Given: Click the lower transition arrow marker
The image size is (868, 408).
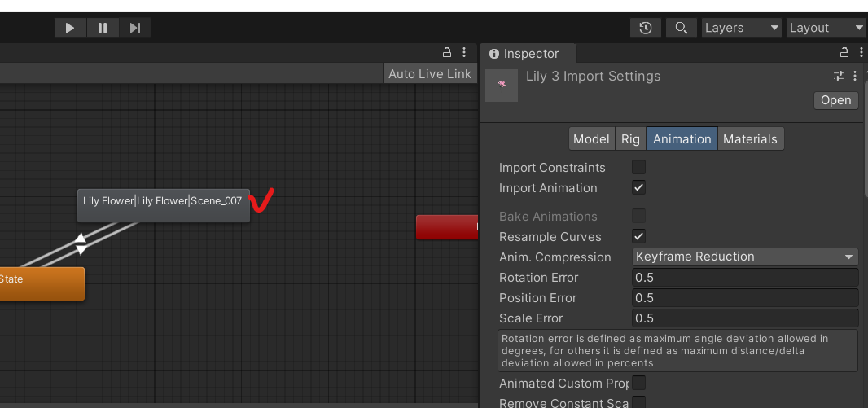Looking at the screenshot, I should coord(81,250).
